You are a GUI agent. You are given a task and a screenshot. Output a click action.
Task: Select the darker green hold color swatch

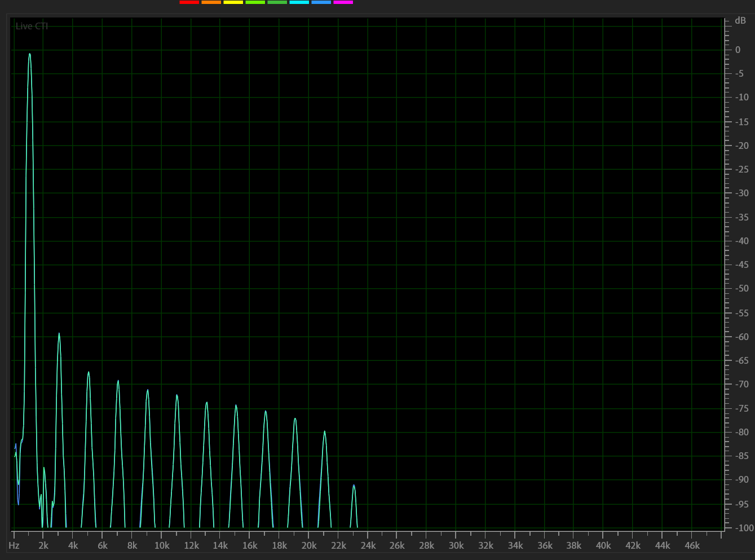277,2
